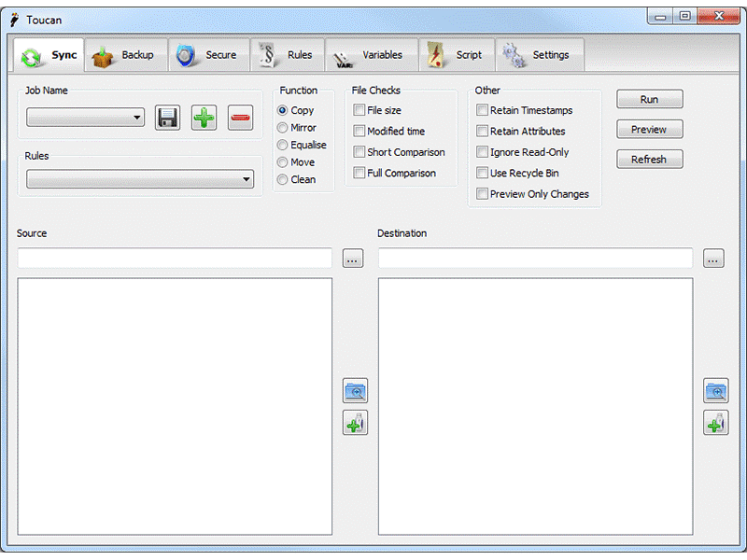
Task: Run the sync job
Action: coord(649,100)
